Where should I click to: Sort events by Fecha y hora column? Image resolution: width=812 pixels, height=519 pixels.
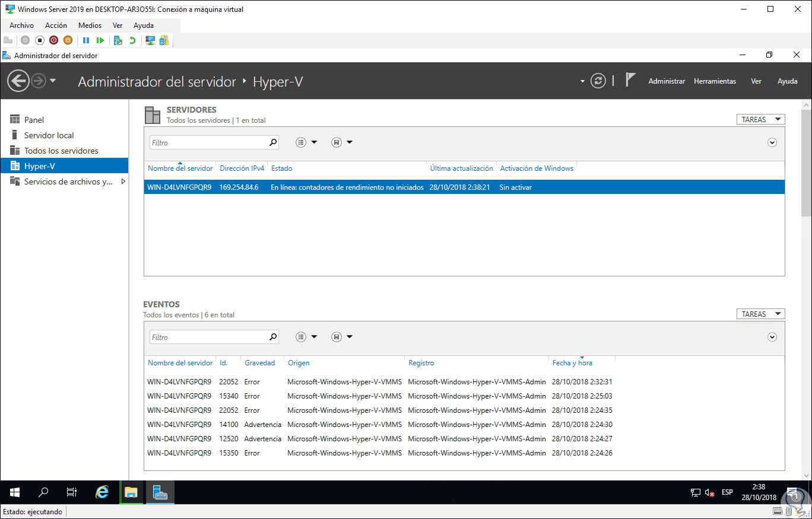572,363
